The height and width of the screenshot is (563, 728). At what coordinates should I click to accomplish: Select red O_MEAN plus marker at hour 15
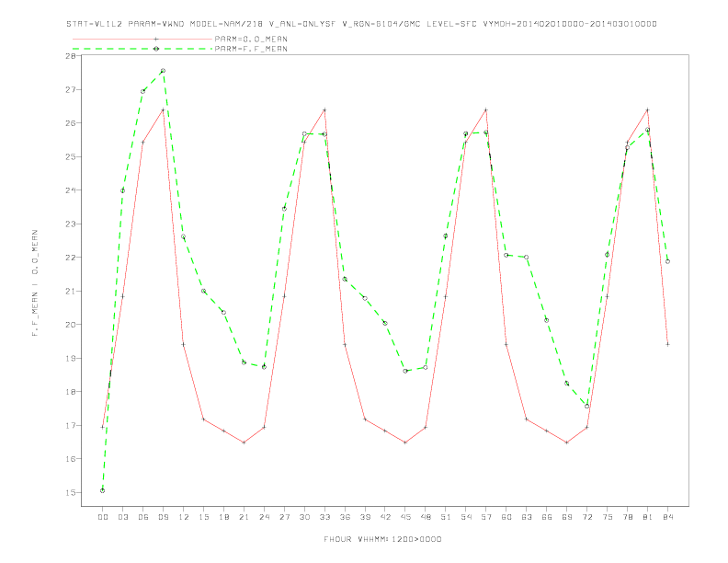[203, 419]
